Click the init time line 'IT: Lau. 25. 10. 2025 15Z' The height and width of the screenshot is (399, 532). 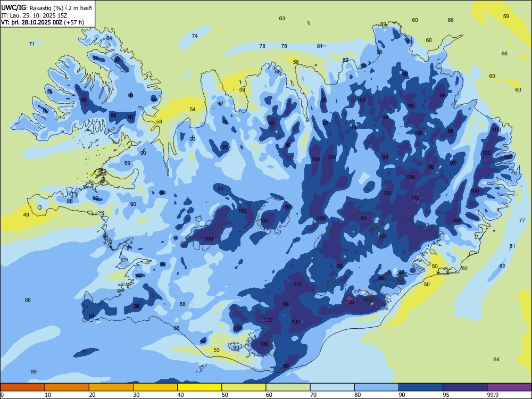point(34,15)
